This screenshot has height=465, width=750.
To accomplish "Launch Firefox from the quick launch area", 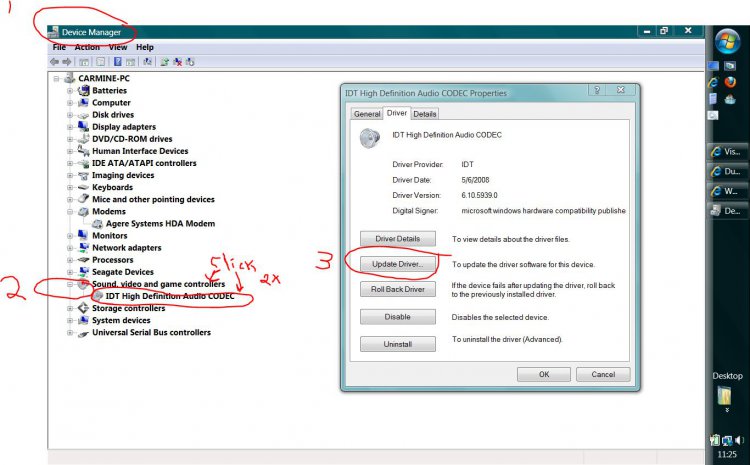I will 730,82.
